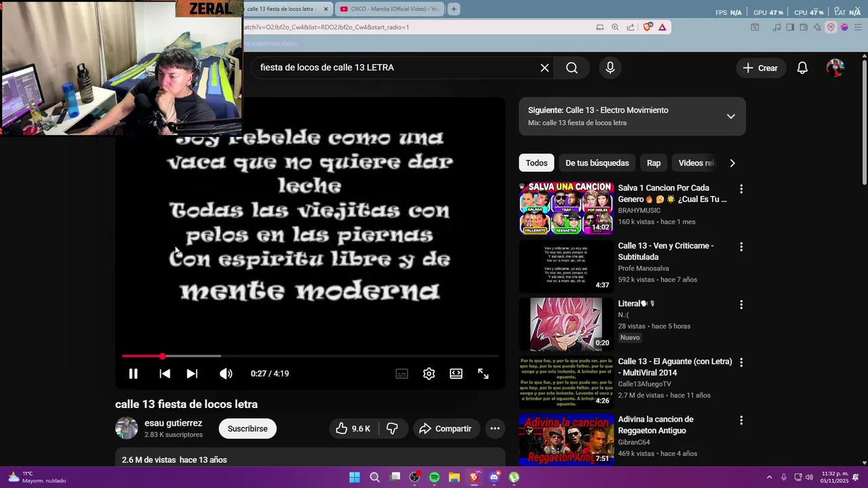This screenshot has height=488, width=868.
Task: Click the share page icon in address bar
Action: pos(631,27)
